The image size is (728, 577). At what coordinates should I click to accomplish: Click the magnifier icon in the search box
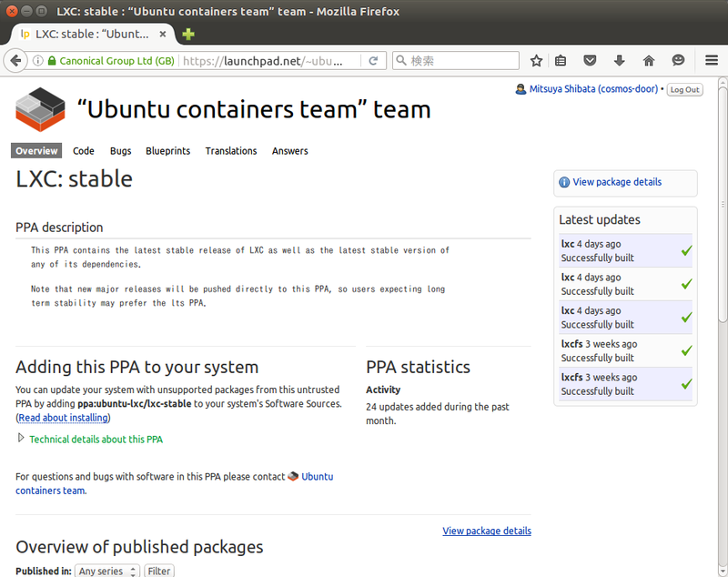pos(401,61)
